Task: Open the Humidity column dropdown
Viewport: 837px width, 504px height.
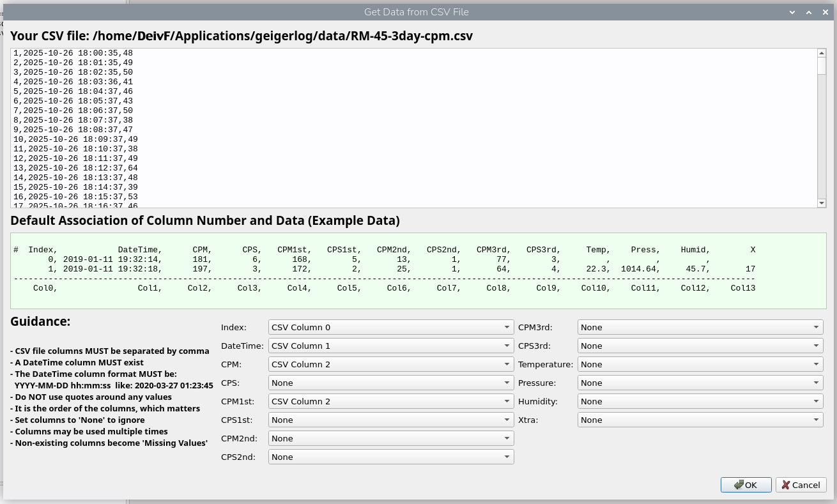Action: pyautogui.click(x=700, y=401)
